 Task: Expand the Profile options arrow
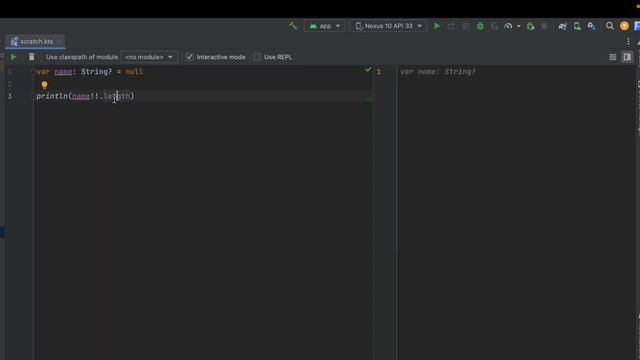[518, 26]
